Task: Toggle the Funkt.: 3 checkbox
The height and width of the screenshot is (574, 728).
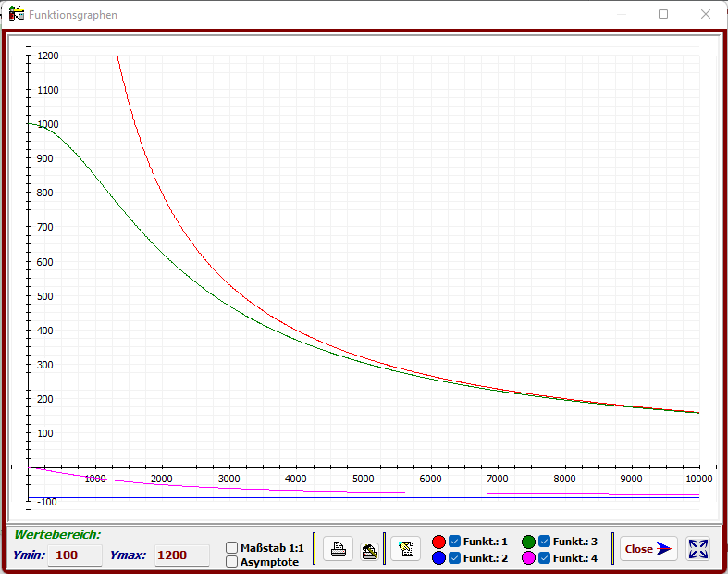Action: click(x=544, y=542)
